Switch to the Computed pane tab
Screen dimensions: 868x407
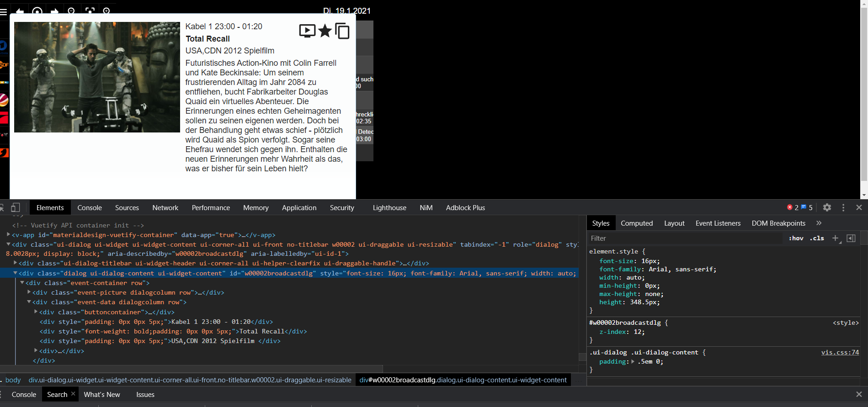coord(637,223)
